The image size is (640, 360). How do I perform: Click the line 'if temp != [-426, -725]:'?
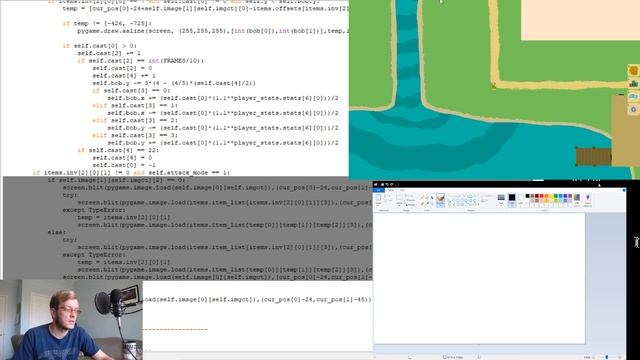click(107, 23)
